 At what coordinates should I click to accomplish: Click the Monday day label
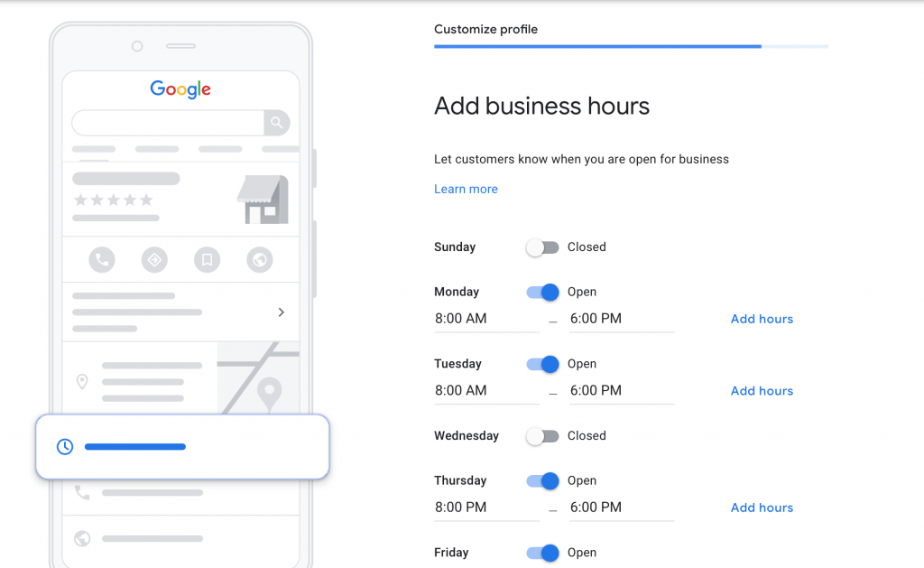(457, 292)
